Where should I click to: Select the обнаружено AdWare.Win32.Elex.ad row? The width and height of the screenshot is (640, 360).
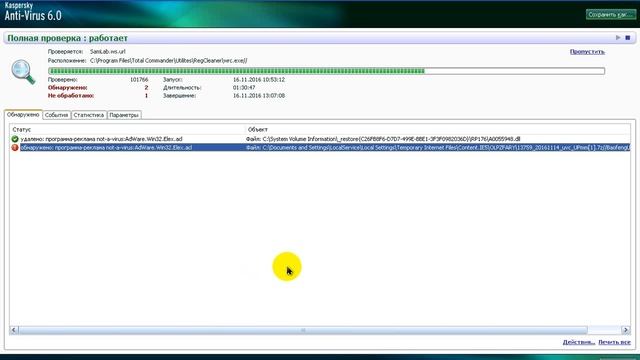(x=320, y=147)
